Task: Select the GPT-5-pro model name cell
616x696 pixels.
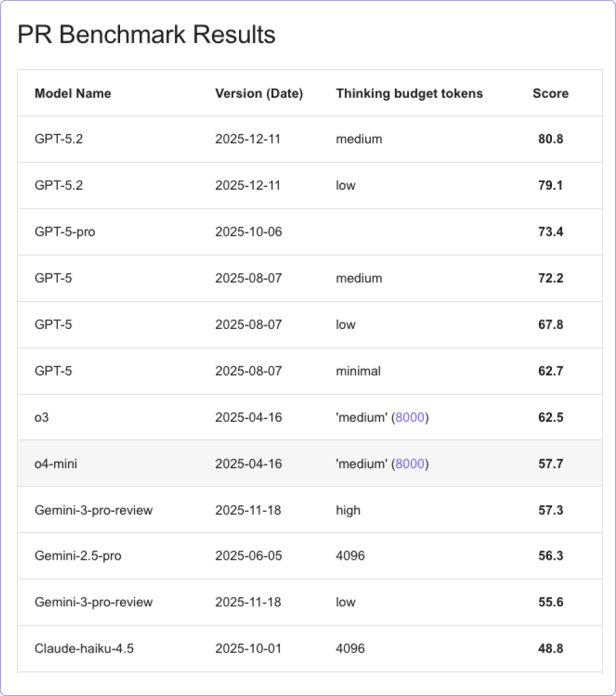Action: [65, 232]
